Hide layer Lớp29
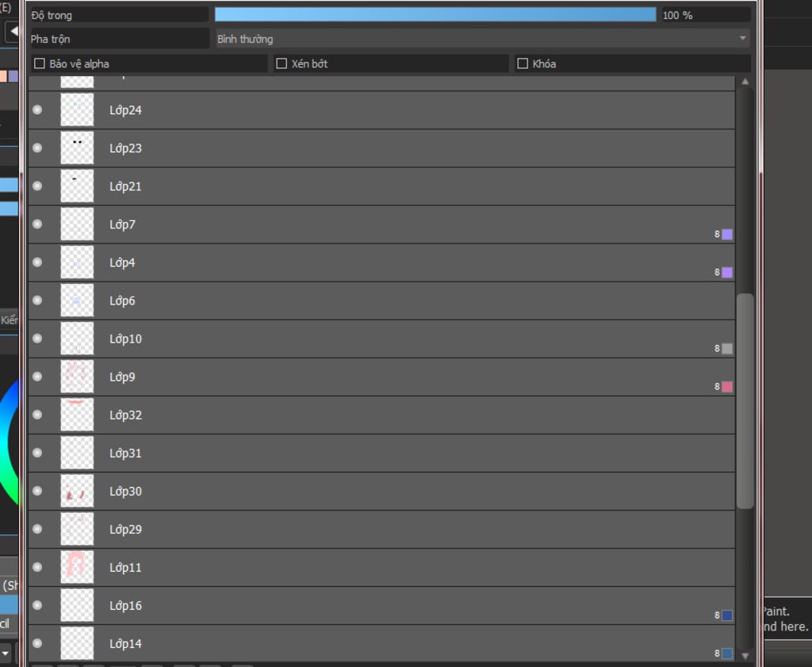This screenshot has width=812, height=667. click(x=37, y=529)
